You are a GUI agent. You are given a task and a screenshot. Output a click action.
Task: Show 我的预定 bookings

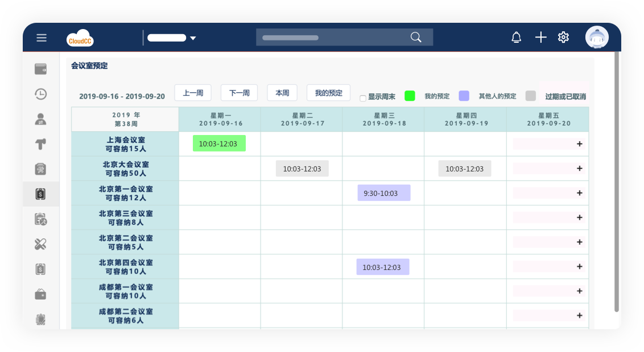pos(328,93)
